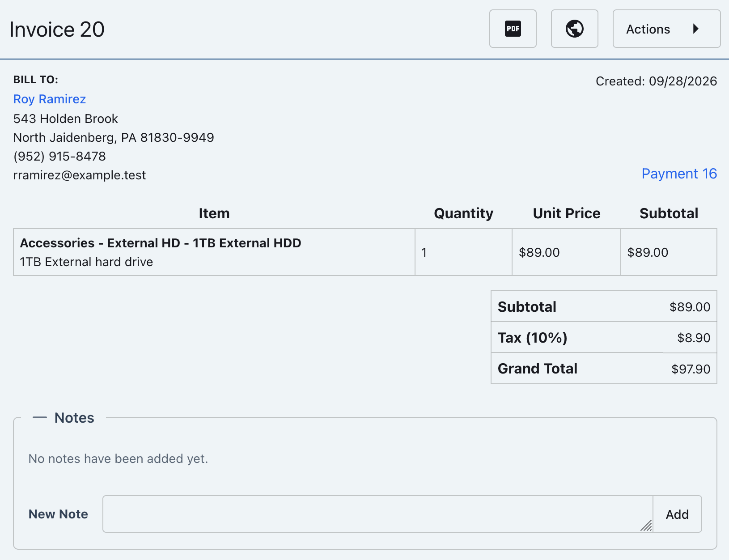Select the No notes have been added text

pos(118,458)
